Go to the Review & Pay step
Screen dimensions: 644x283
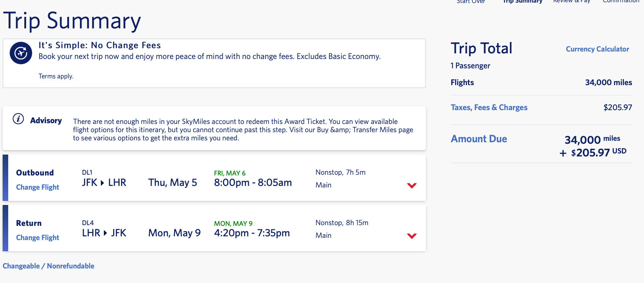pyautogui.click(x=572, y=2)
